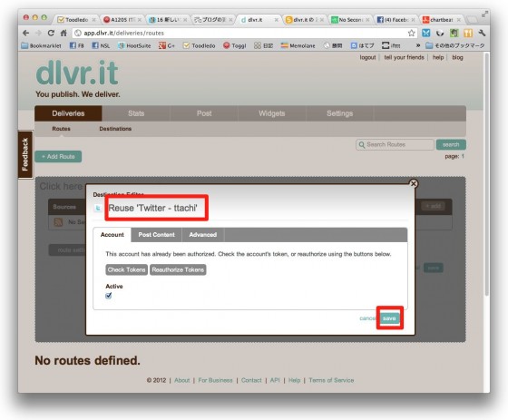The height and width of the screenshot is (420, 508).
Task: Click the Check Tokens button
Action: (126, 269)
